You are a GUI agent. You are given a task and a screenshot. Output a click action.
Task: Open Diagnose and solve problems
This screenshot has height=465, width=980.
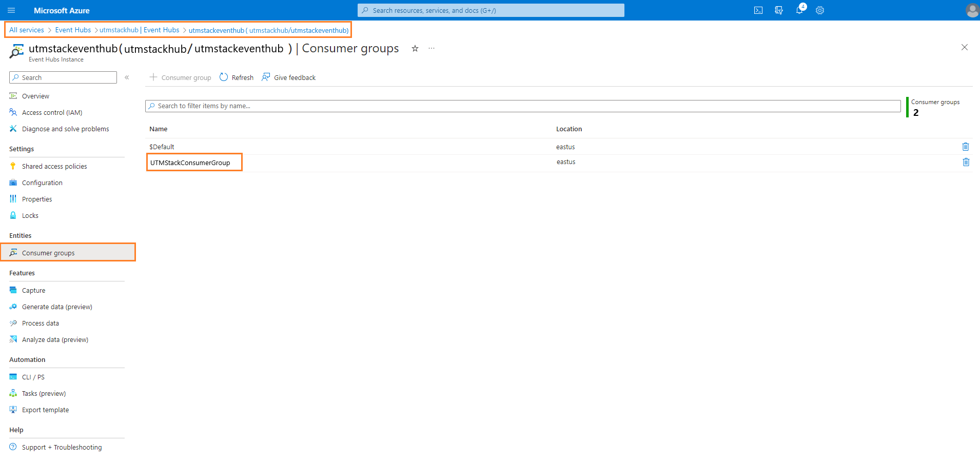[x=65, y=129]
